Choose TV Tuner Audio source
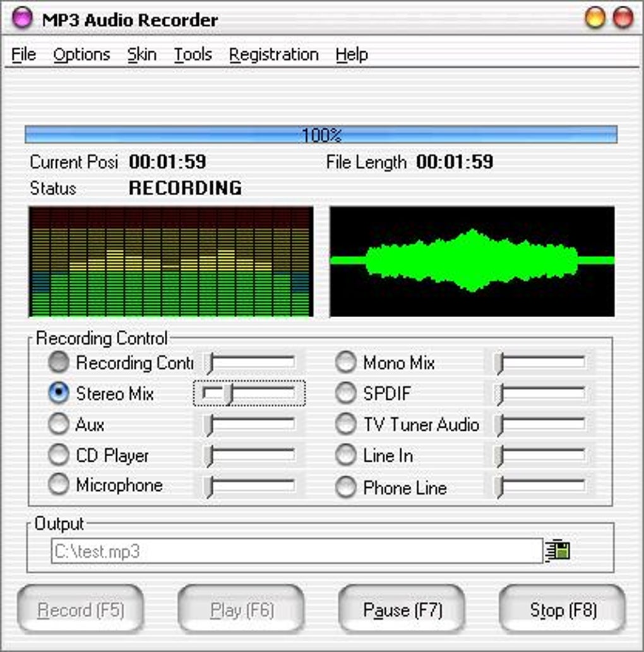Viewport: 644px width, 652px height. pos(346,424)
